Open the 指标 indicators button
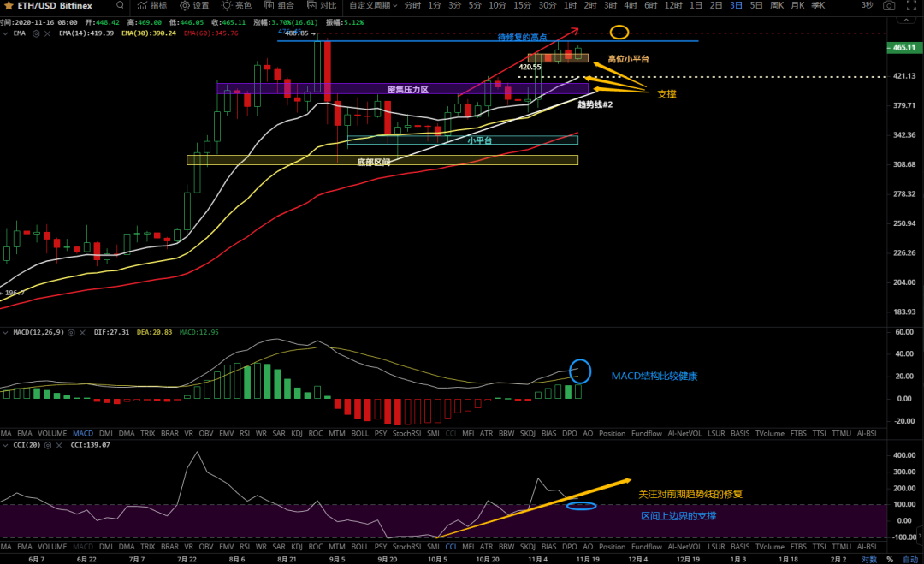Screen dimensions: 924x564 tap(152, 5)
